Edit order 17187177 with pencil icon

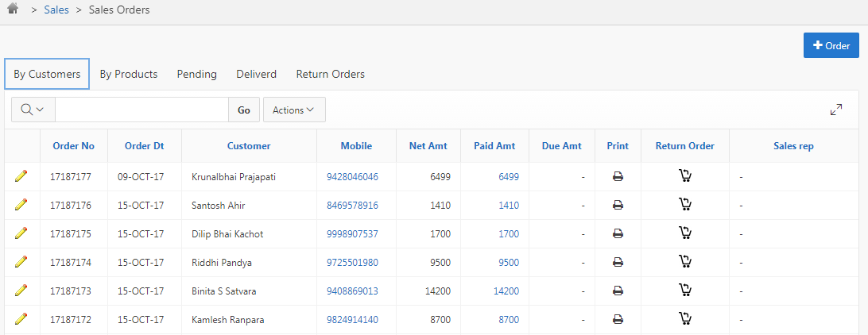pos(21,176)
